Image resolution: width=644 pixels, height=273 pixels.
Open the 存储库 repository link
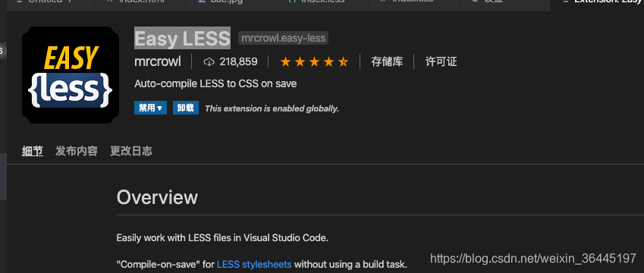pyautogui.click(x=387, y=62)
